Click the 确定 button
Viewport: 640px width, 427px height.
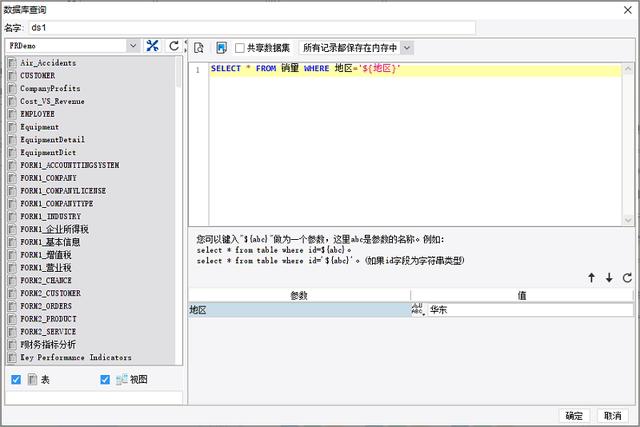[x=574, y=416]
